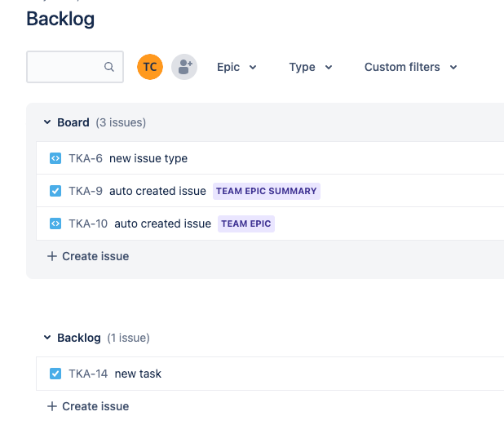
Task: Click the TEAM EPIC label on TKA-10
Action: click(x=245, y=223)
